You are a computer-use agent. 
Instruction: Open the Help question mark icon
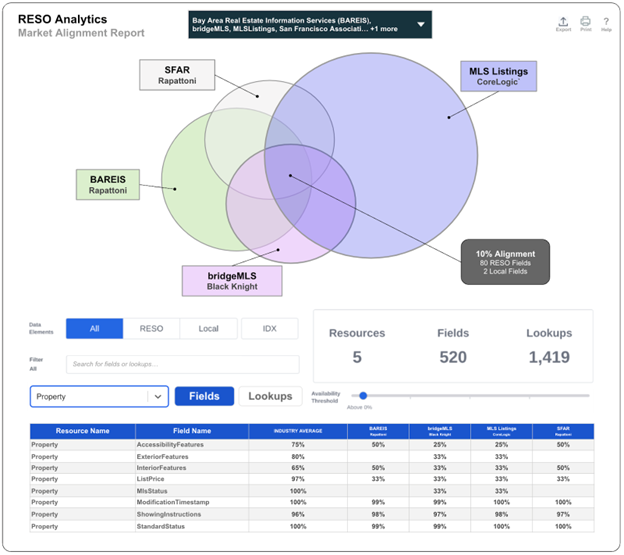pyautogui.click(x=608, y=24)
